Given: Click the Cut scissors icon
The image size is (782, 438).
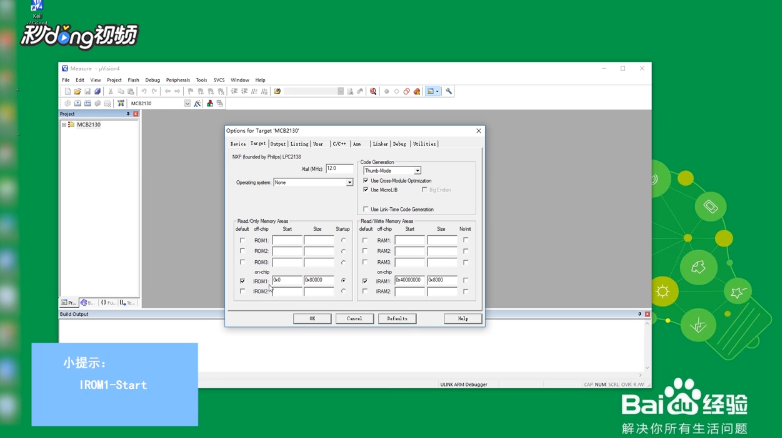Looking at the screenshot, I should (111, 91).
